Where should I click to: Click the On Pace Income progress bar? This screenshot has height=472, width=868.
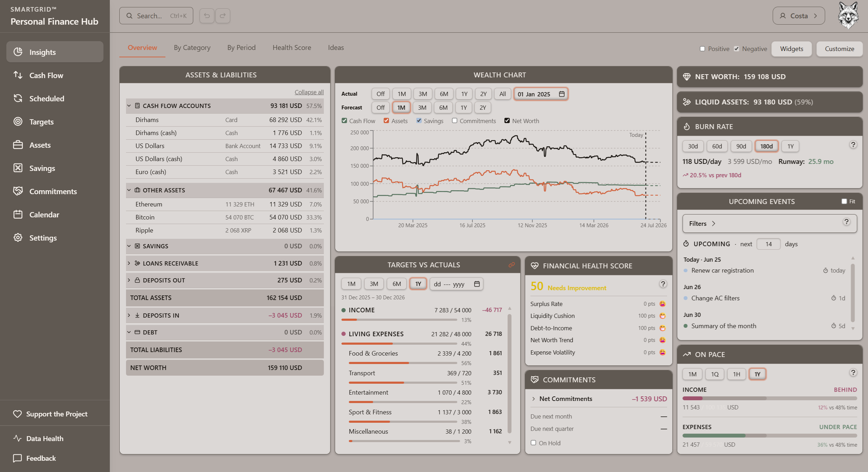click(769, 398)
